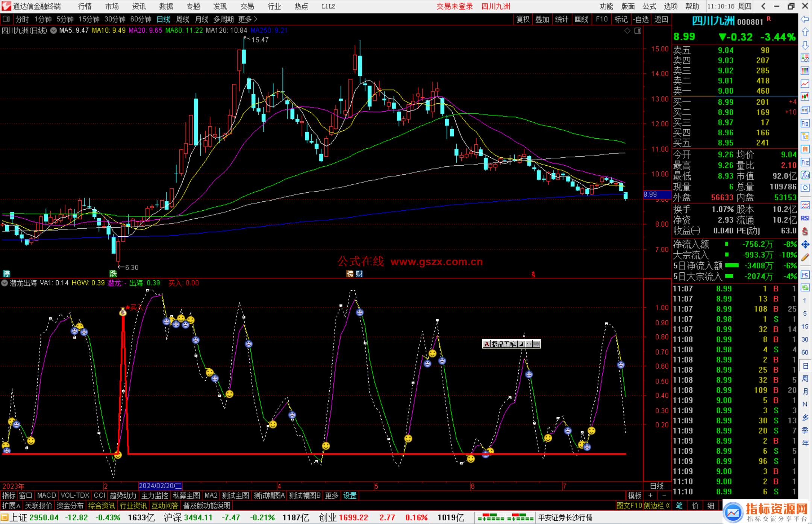Screen dimensions: 812x524
Task: Select the RSI indicator icon
Action: click(x=805, y=218)
